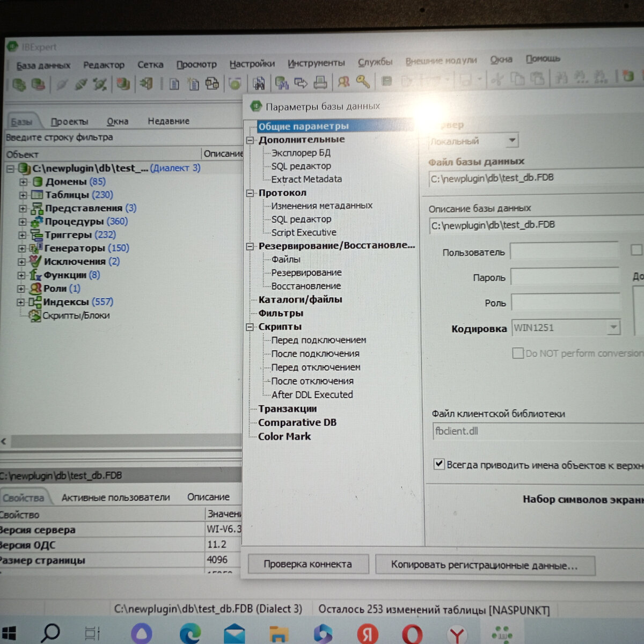644x644 pixels.
Task: Open Microsoft Edge from taskbar
Action: [x=189, y=634]
